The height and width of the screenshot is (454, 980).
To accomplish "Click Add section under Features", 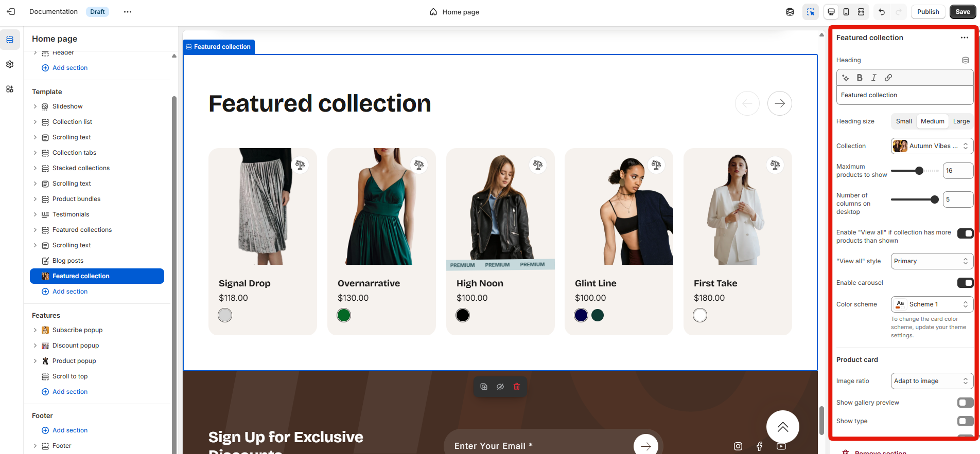I will pos(64,392).
